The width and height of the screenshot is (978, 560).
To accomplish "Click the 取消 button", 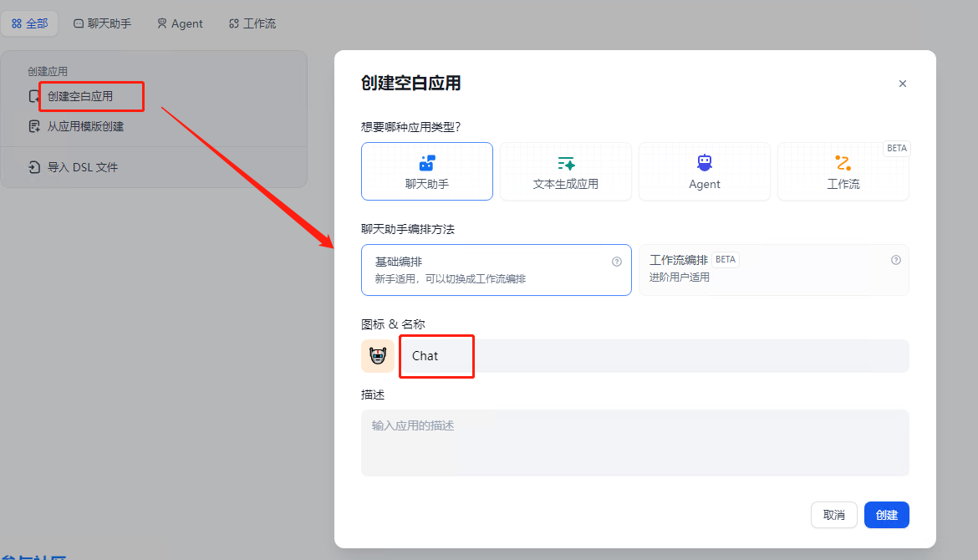I will point(833,515).
